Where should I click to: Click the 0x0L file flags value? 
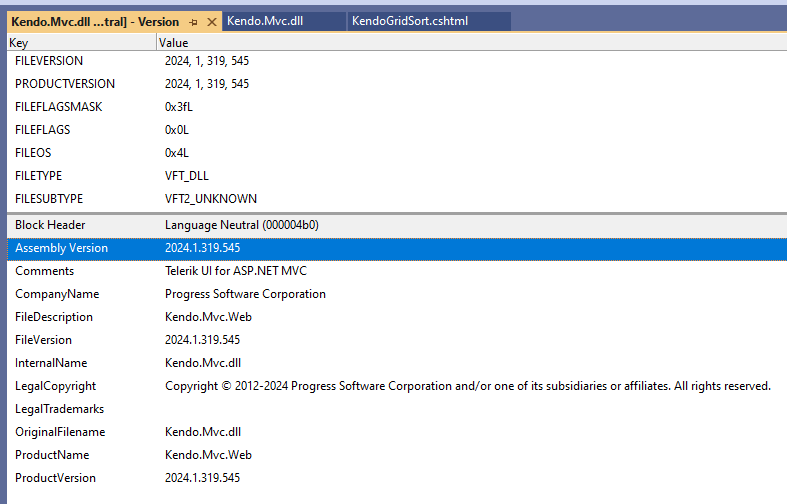click(x=177, y=130)
